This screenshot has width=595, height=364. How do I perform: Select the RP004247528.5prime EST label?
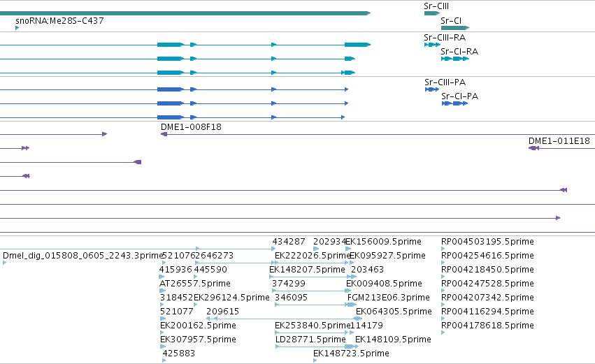pyautogui.click(x=487, y=284)
